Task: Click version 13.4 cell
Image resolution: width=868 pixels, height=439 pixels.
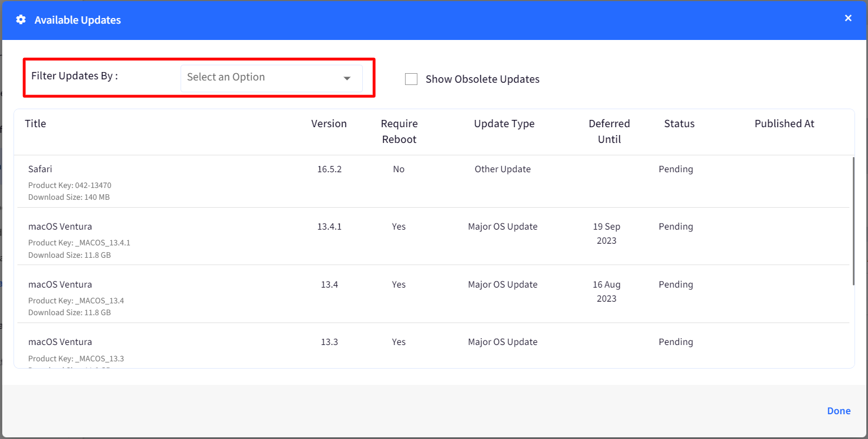Action: 329,285
